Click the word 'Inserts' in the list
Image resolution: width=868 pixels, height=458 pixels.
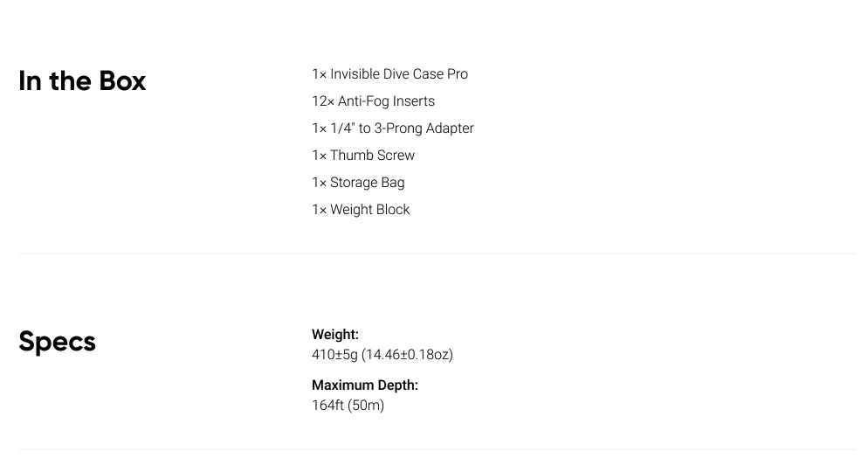414,101
